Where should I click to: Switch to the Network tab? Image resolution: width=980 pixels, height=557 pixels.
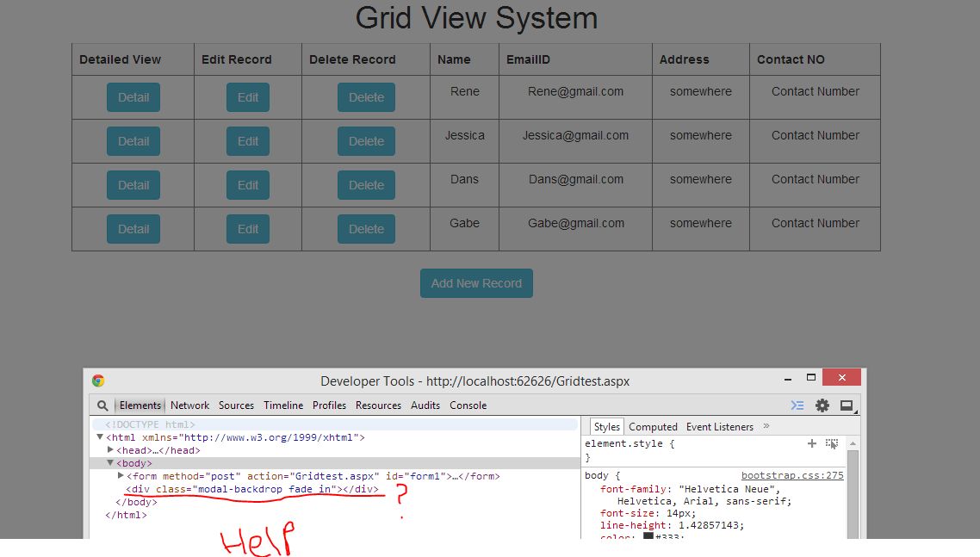tap(190, 405)
